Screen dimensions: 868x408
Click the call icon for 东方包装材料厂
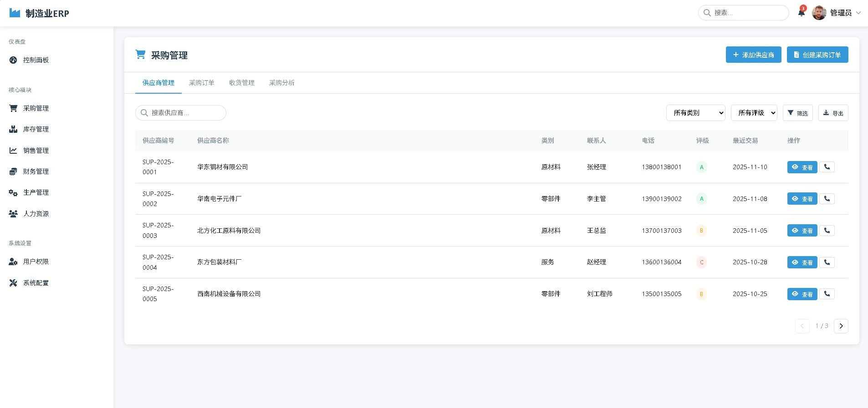coord(827,262)
